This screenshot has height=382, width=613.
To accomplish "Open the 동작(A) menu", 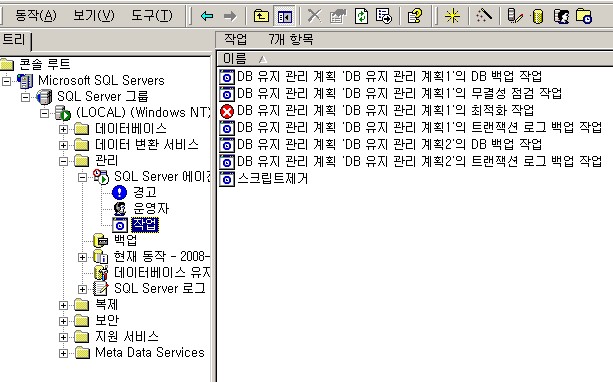I will pos(36,16).
